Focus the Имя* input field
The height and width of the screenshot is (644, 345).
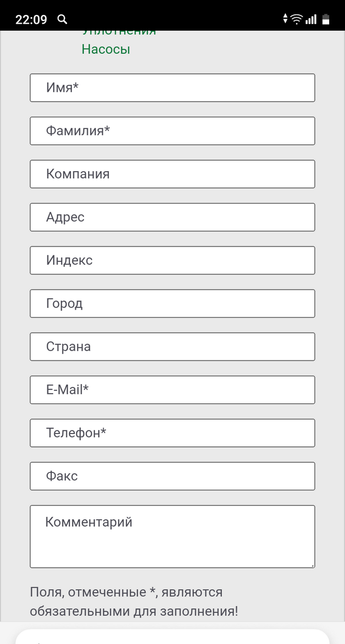172,88
